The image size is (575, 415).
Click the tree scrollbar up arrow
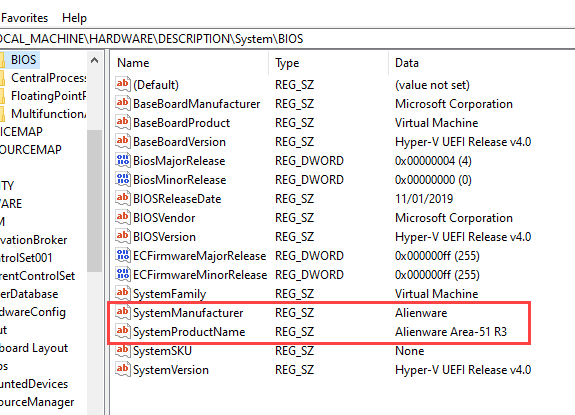click(x=95, y=60)
